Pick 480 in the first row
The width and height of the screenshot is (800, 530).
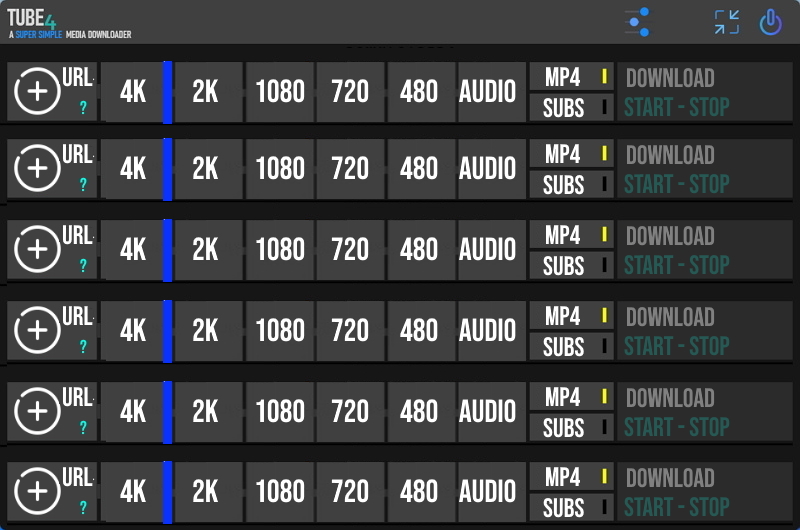(421, 92)
